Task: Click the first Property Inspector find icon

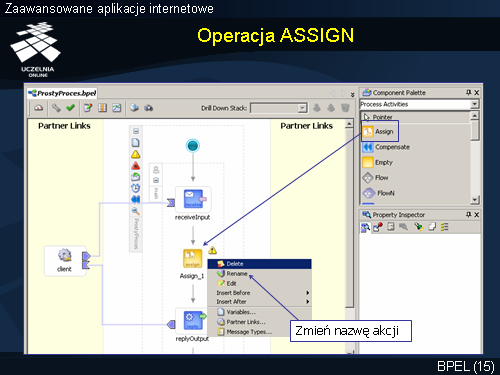Action: 366,228
